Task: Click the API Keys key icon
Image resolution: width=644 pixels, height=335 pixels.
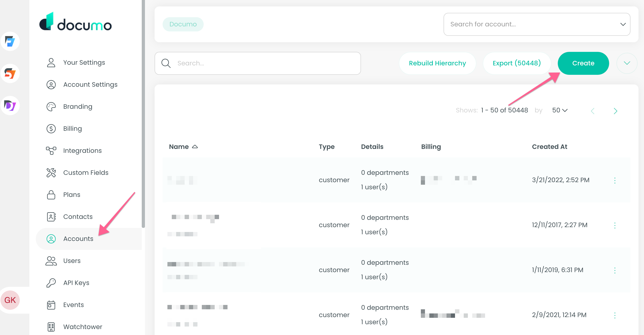Action: (x=51, y=282)
